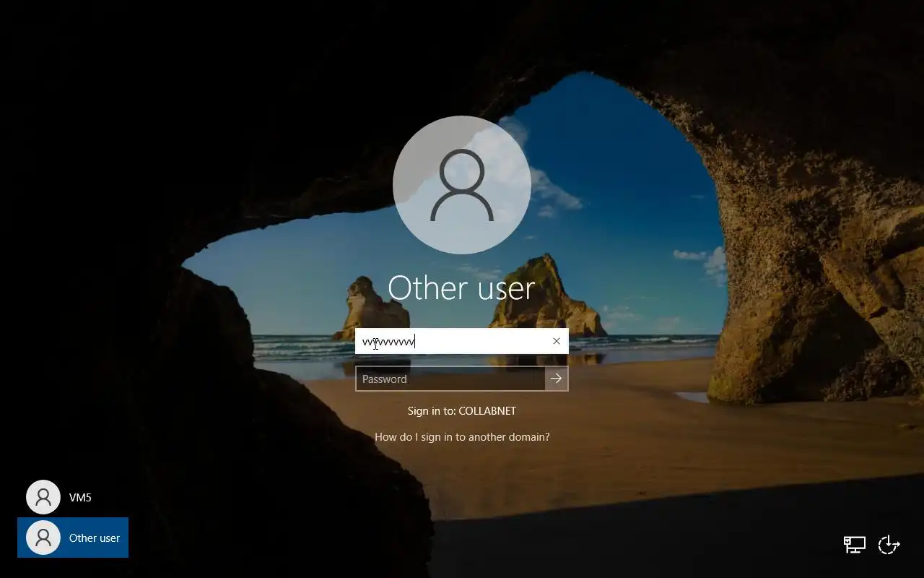The width and height of the screenshot is (924, 578).
Task: Open the network connection icon
Action: [x=855, y=545]
